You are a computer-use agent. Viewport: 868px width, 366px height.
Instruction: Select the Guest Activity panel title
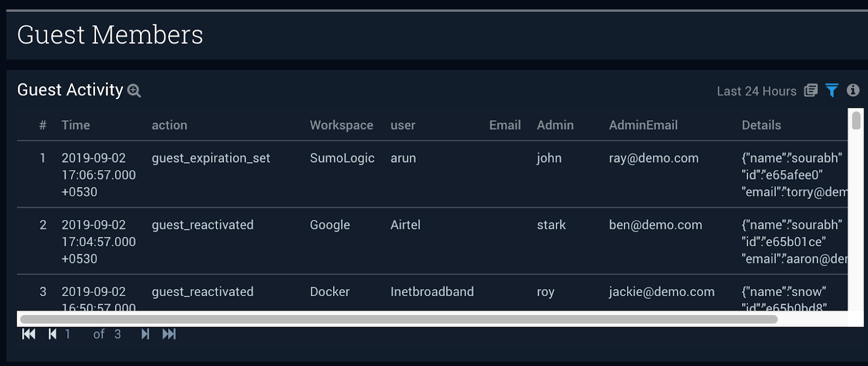(x=70, y=90)
